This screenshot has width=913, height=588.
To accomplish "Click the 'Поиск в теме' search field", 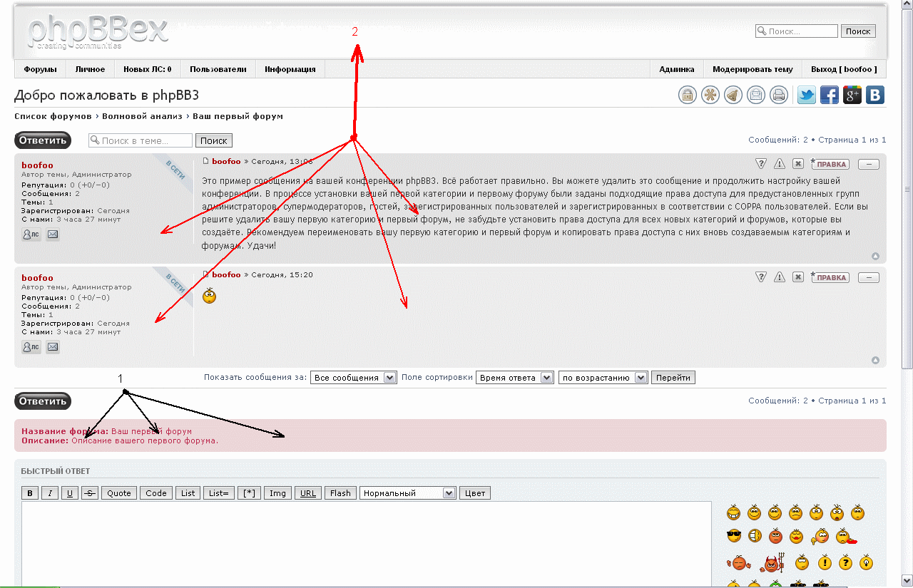I will [141, 140].
